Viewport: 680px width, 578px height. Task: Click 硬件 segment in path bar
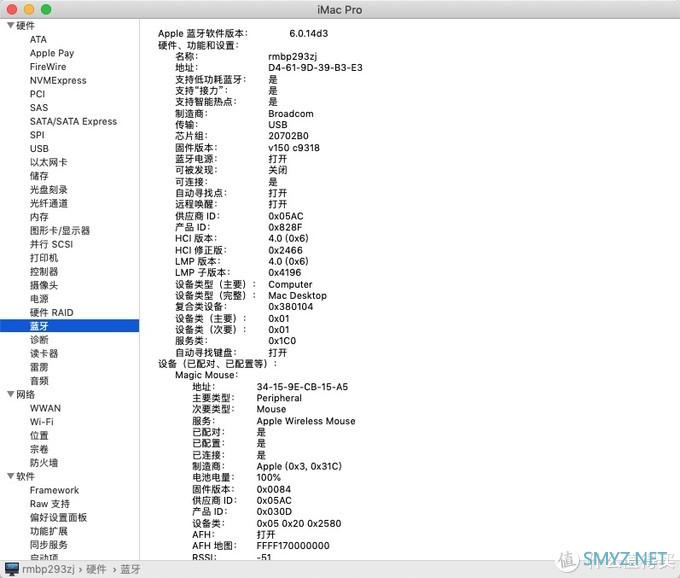(96, 569)
